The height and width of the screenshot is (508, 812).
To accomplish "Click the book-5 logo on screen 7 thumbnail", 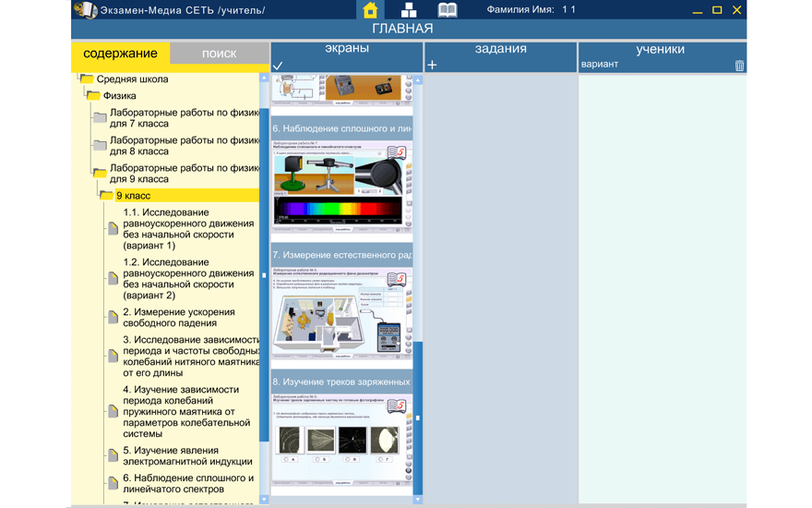I will coord(397,279).
